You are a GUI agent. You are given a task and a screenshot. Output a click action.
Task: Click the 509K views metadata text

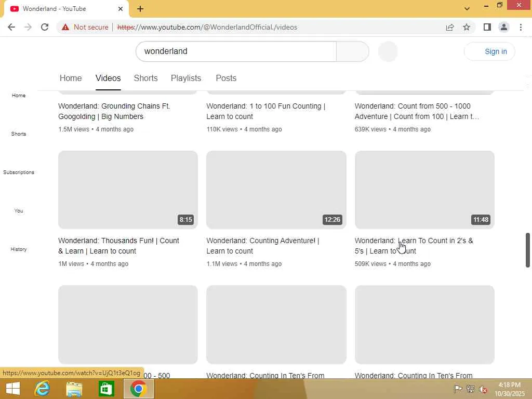point(370,263)
